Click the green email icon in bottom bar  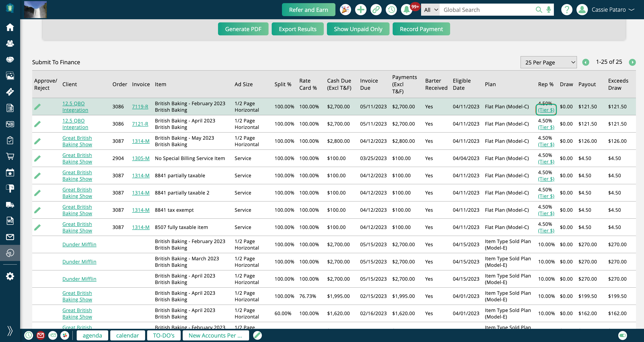pyautogui.click(x=53, y=335)
